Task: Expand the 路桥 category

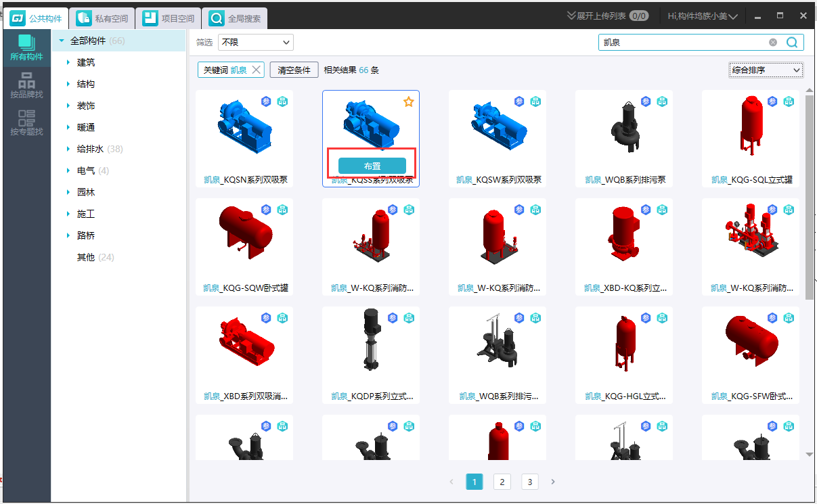Action: point(68,235)
